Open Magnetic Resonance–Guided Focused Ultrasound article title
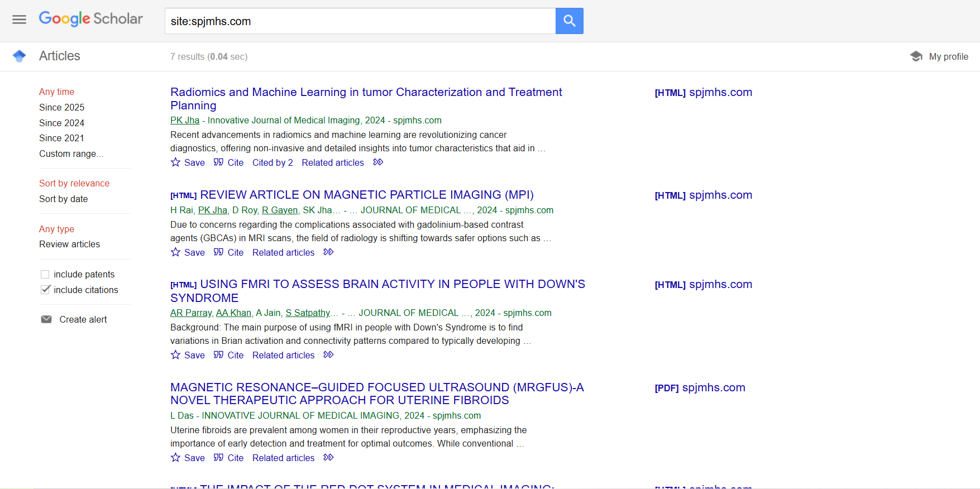This screenshot has height=489, width=980. click(377, 394)
